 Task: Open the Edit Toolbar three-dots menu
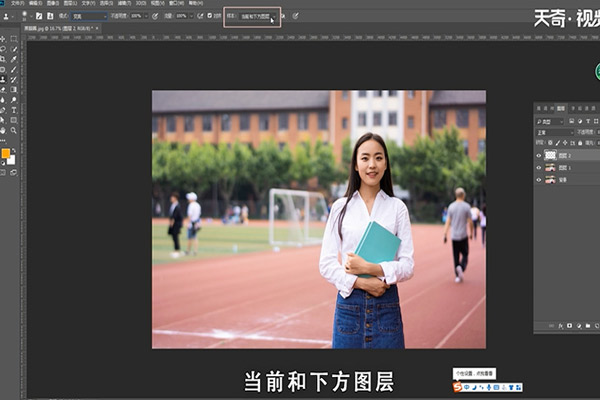3,141
